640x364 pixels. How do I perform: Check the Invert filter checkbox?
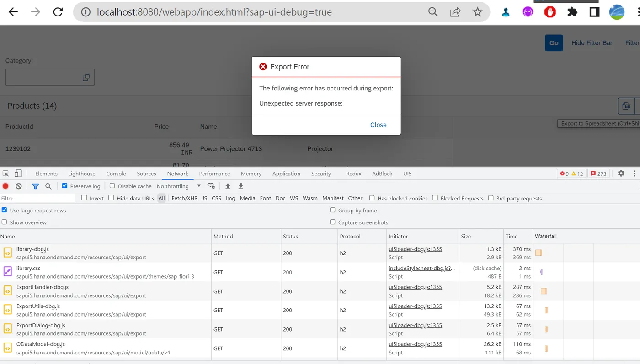[84, 198]
